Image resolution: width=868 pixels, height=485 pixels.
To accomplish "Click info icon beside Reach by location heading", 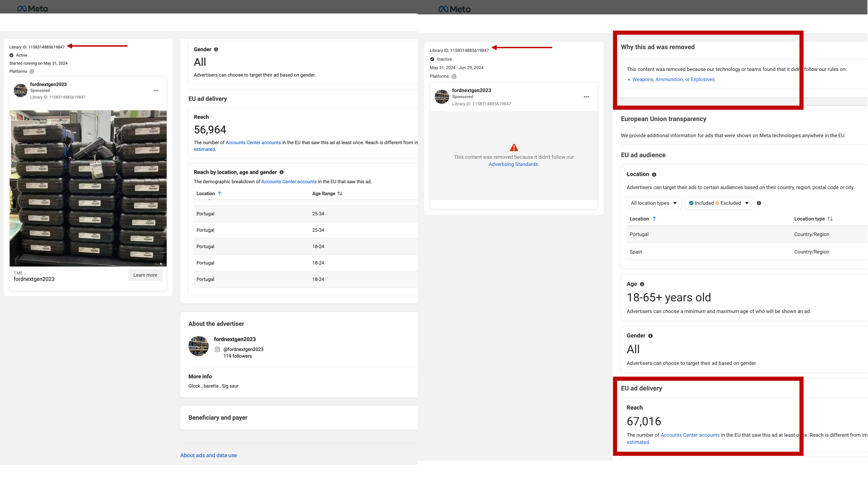I will coord(281,172).
